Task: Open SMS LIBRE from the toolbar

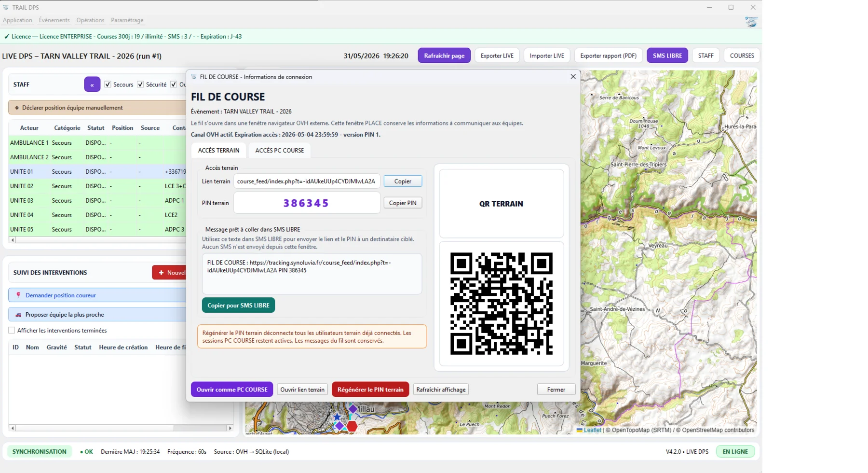Action: click(667, 56)
